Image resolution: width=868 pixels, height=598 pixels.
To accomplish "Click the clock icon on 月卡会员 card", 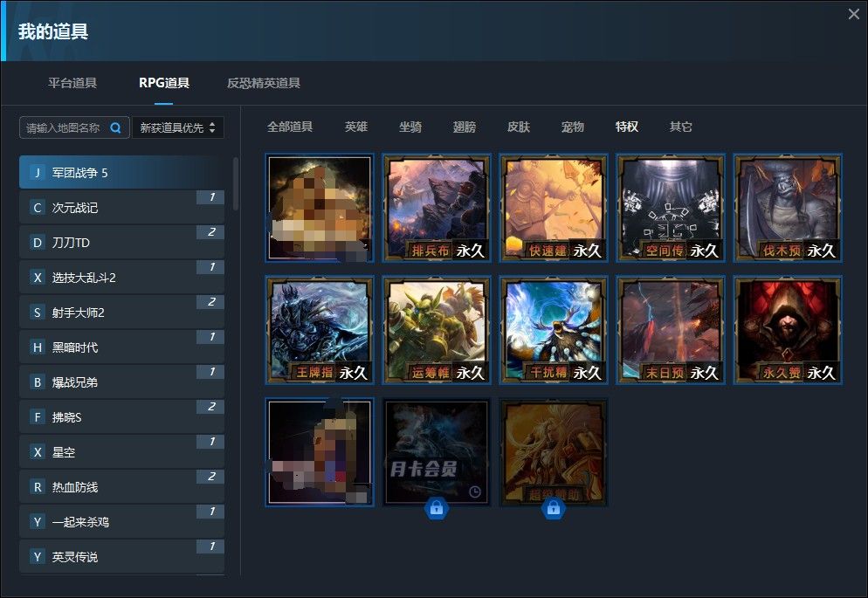I will [475, 491].
